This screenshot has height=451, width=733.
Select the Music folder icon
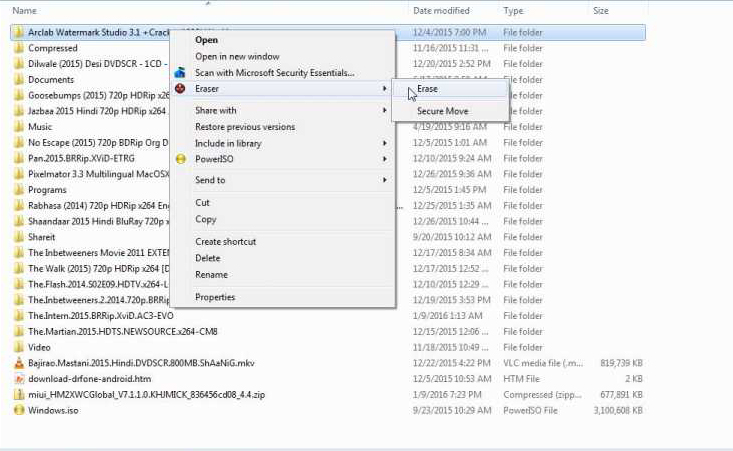pos(19,127)
